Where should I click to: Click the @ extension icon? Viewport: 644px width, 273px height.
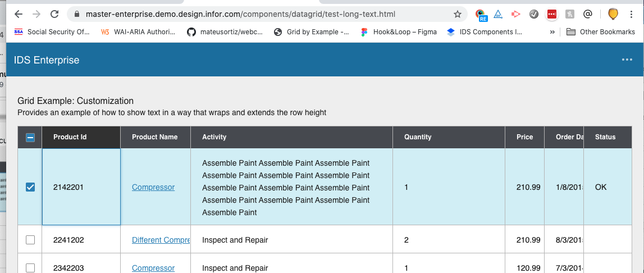click(x=588, y=14)
